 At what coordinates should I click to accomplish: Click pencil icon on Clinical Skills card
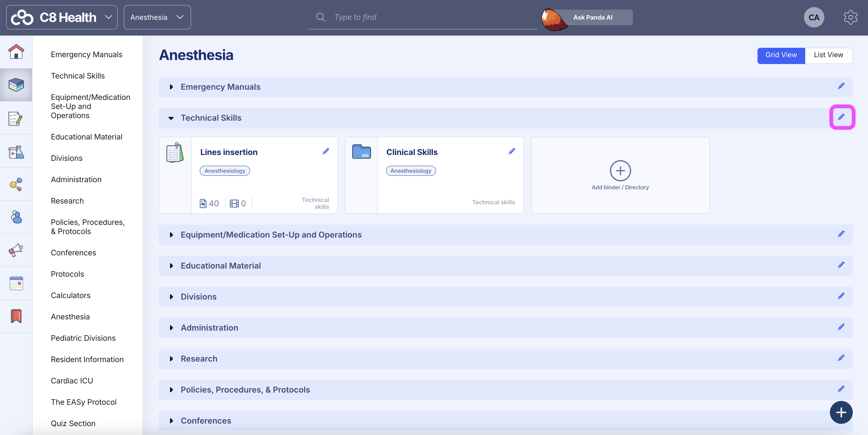[511, 151]
